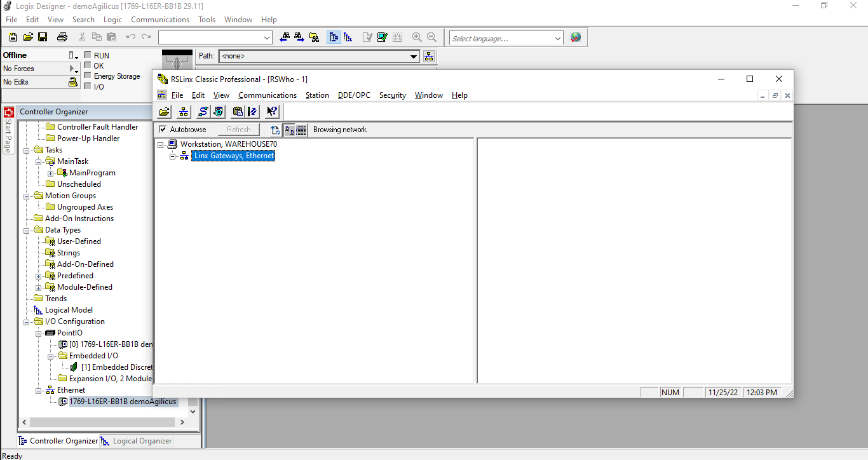Viewport: 868px width, 460px height.
Task: Click the RSLinx Open Project folder icon
Action: (x=165, y=112)
